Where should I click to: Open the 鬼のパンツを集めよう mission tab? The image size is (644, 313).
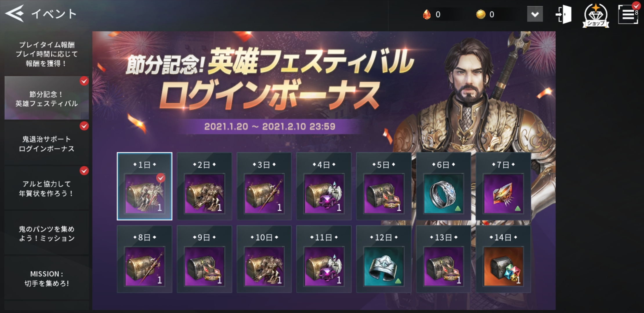[x=47, y=234]
